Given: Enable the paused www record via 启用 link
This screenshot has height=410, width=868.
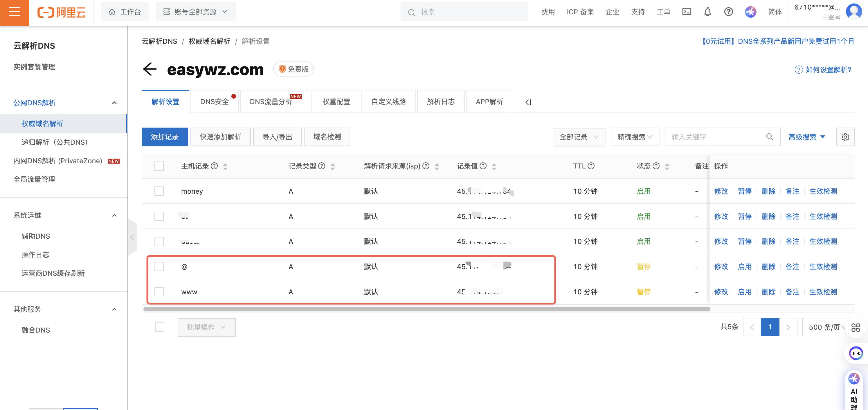Looking at the screenshot, I should (x=745, y=292).
